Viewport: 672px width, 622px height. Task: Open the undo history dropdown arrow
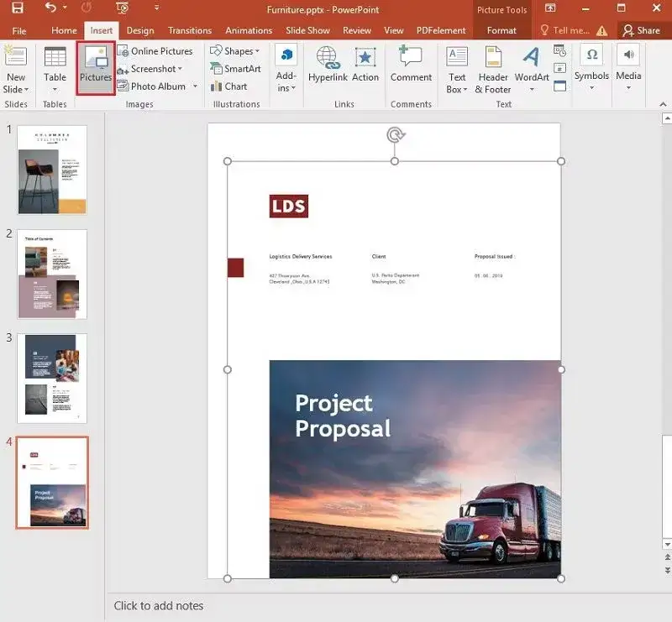(x=65, y=8)
